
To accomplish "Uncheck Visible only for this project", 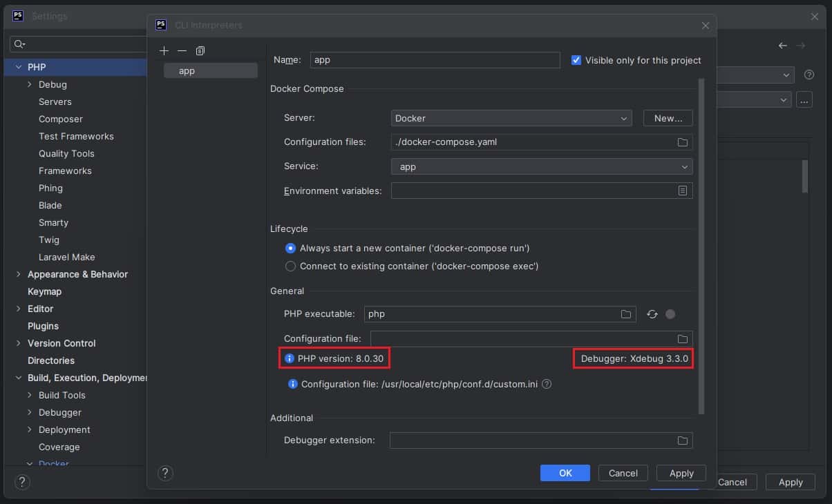I will pyautogui.click(x=576, y=60).
